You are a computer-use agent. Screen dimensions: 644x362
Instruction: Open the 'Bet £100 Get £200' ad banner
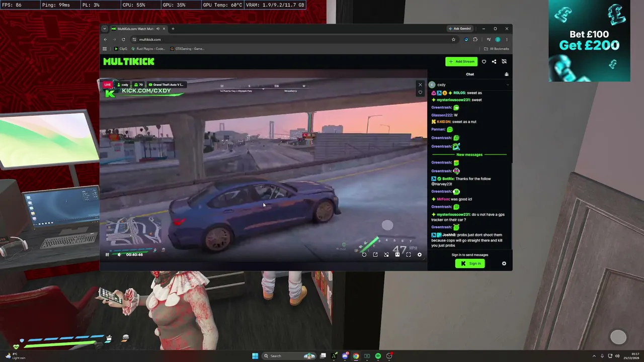tap(589, 41)
